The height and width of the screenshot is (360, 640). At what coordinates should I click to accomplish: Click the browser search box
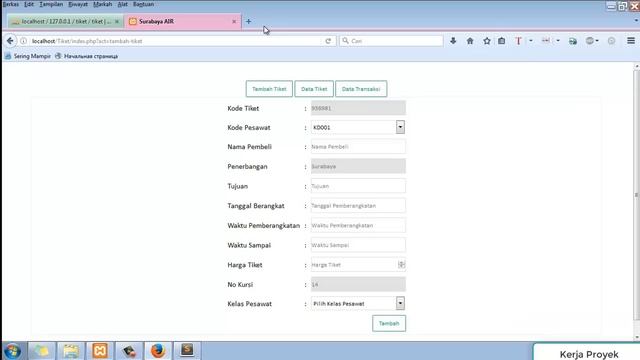tap(391, 41)
